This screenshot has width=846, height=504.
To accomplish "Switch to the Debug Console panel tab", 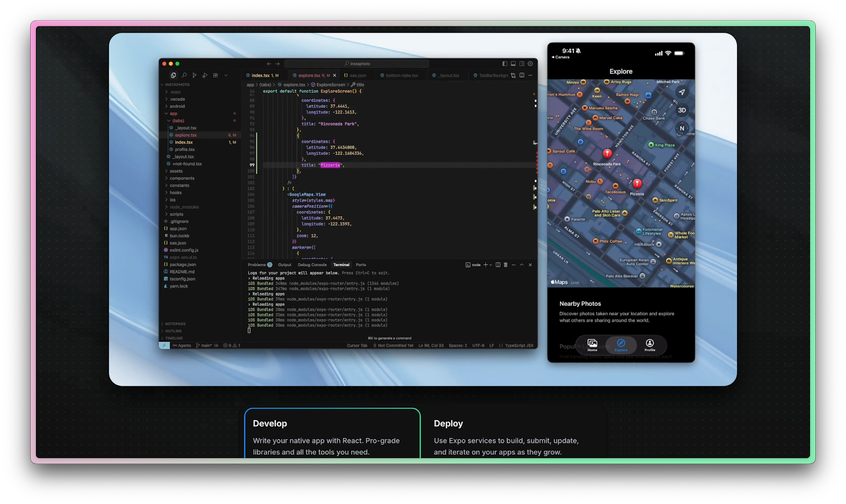I will [x=312, y=265].
